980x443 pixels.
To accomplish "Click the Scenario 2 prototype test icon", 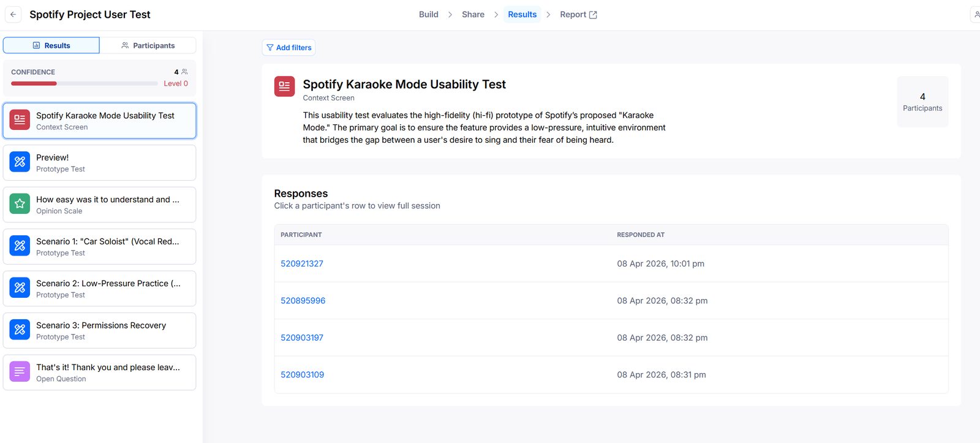I will (20, 287).
